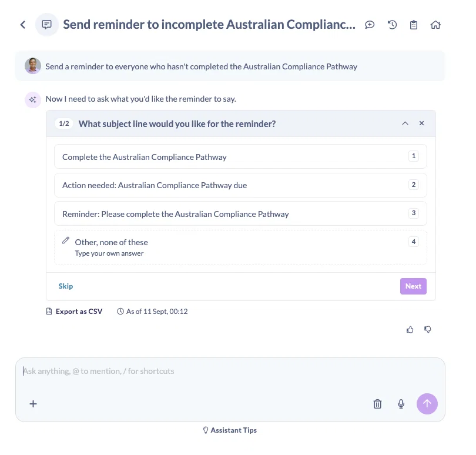This screenshot has height=455, width=476.
Task: Choose 'Action needed: Australian Compliance Pathway due'
Action: pos(240,185)
